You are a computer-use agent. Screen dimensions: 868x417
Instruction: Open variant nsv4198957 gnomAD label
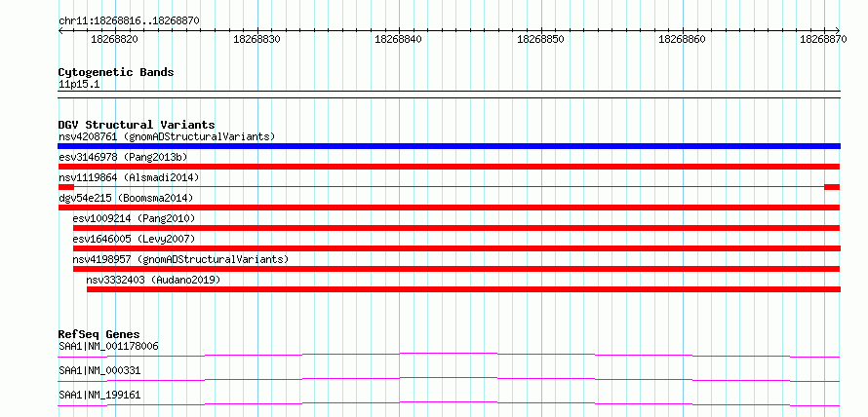click(x=180, y=259)
